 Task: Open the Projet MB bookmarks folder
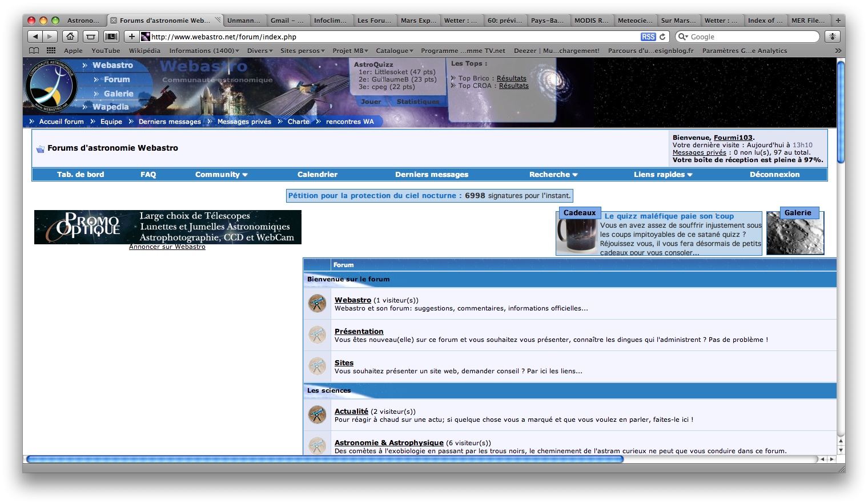350,51
